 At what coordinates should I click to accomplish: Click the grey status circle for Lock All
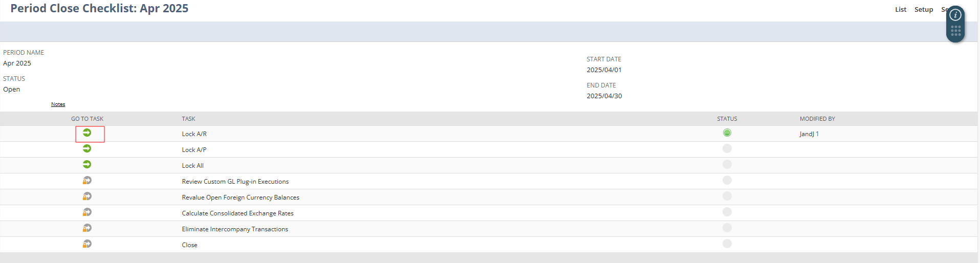coord(727,165)
